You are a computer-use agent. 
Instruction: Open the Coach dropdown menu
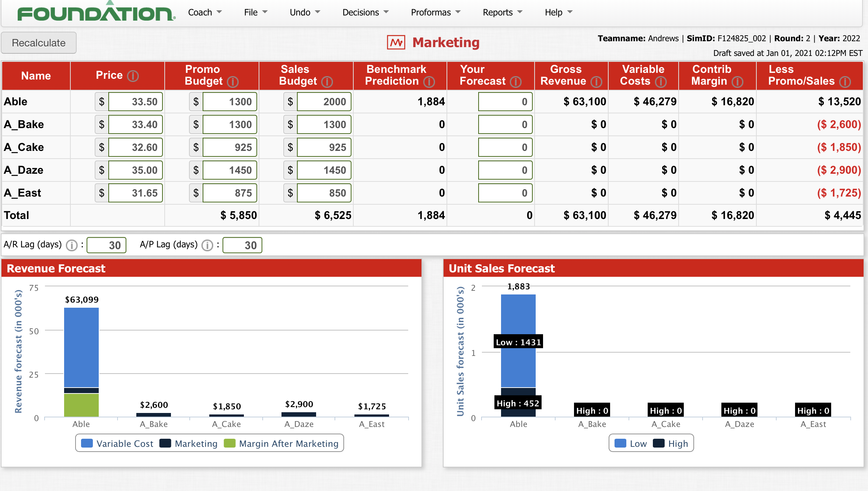click(x=205, y=13)
